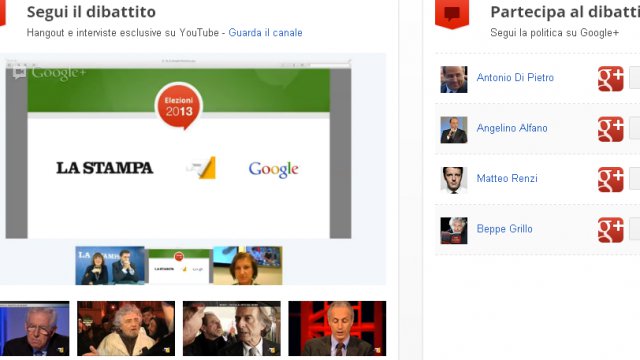Select the La Stampa Google logo thumbnail
640x360 pixels.
[x=179, y=266]
